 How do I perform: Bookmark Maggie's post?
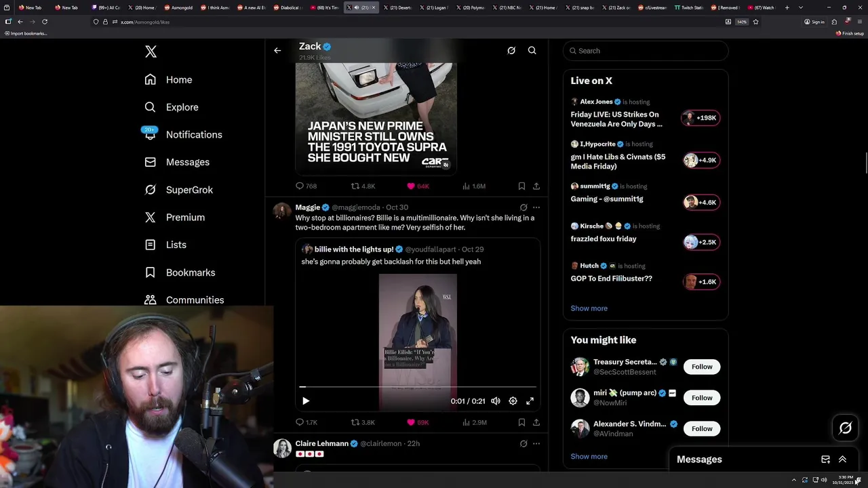click(x=521, y=422)
